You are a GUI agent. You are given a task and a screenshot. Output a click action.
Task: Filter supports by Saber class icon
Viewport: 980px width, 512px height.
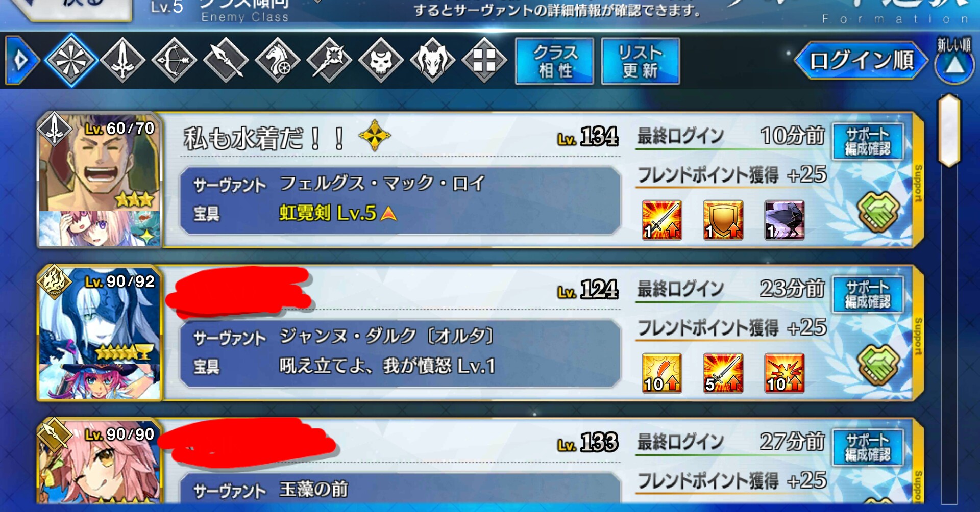[122, 60]
